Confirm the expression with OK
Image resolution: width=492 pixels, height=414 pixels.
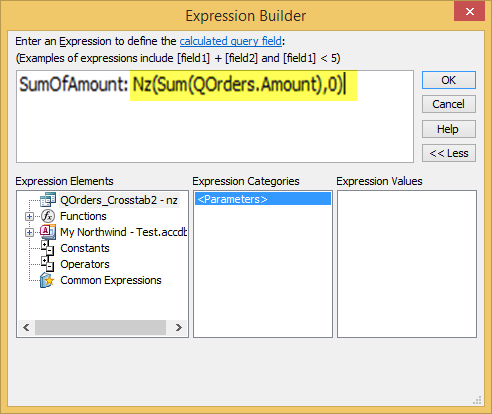pos(449,80)
